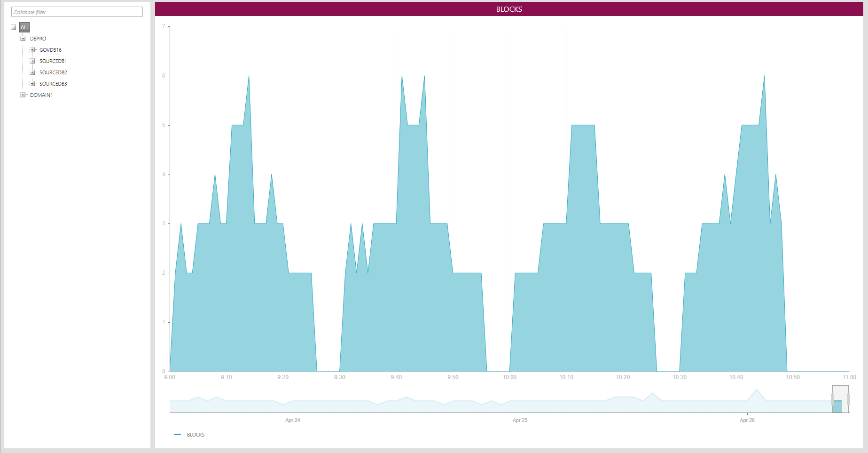Expand the SOURCEDB1 node
Screen dimensions: 868x453
[32, 61]
